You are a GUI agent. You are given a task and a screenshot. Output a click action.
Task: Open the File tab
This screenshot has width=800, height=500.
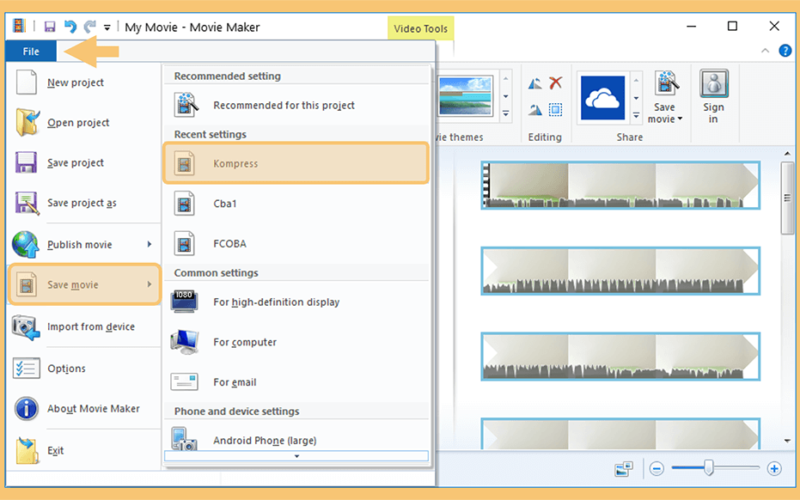click(x=31, y=52)
